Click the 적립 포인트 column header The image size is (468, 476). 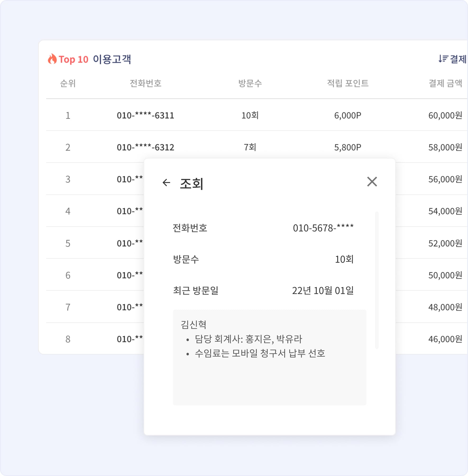[348, 83]
